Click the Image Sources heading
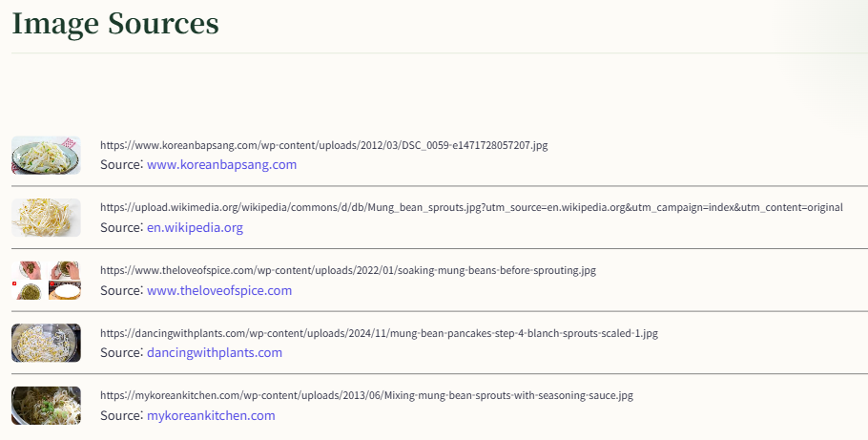Viewport: 868px width, 440px height. [115, 25]
